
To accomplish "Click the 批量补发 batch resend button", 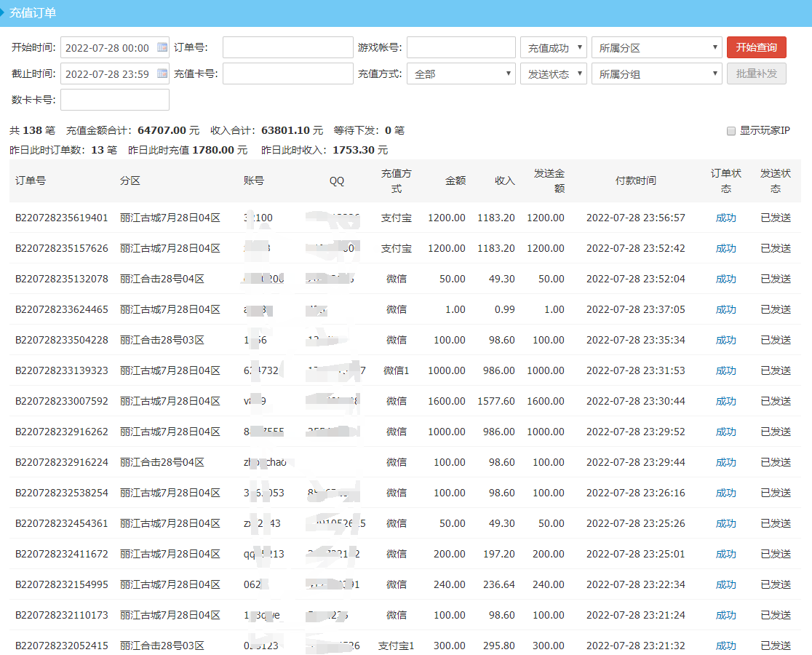I will click(x=756, y=73).
